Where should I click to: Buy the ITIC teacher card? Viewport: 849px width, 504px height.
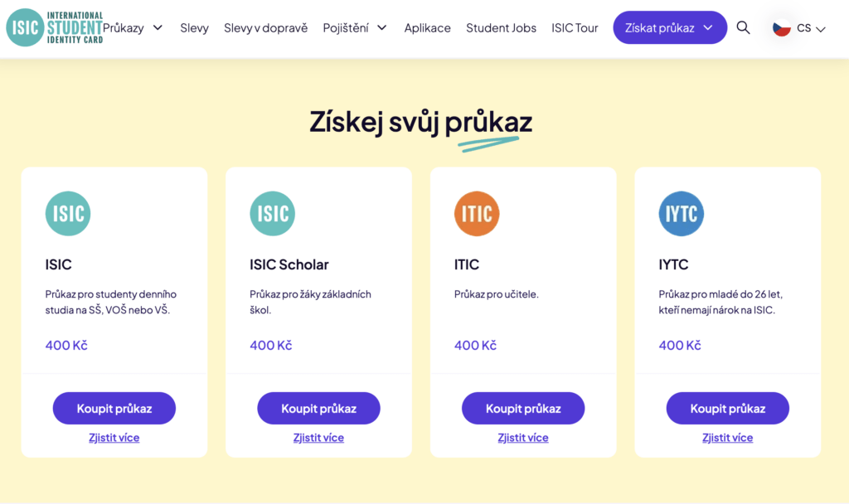click(523, 409)
